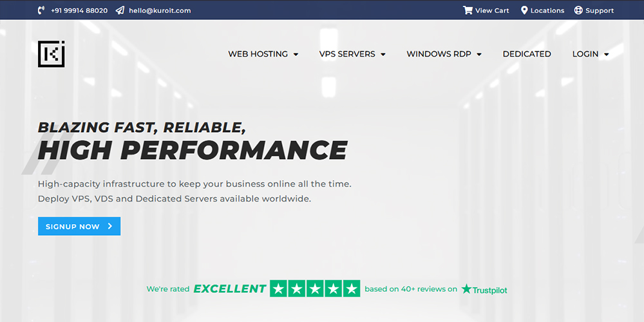
Task: Click the shopping cart icon
Action: (x=468, y=10)
